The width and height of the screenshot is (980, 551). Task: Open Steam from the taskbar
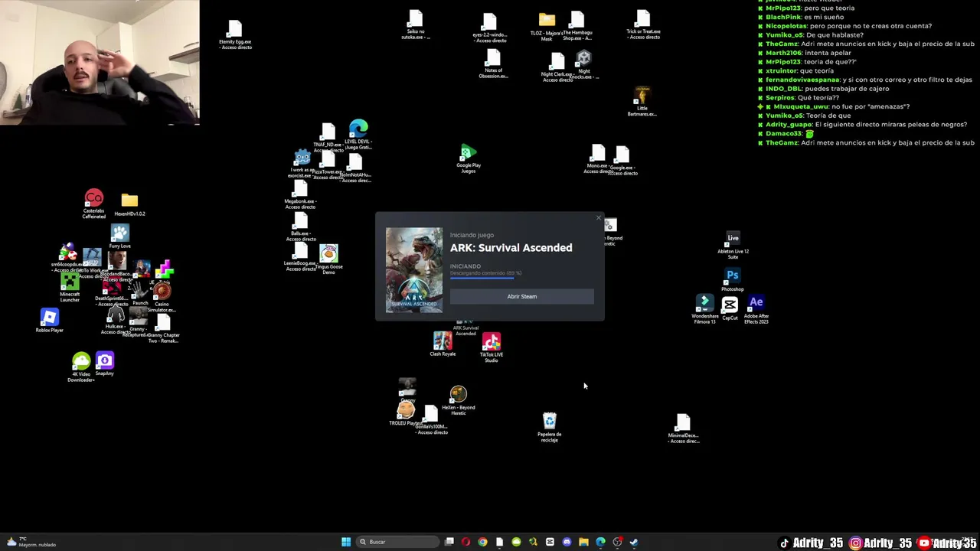point(634,542)
